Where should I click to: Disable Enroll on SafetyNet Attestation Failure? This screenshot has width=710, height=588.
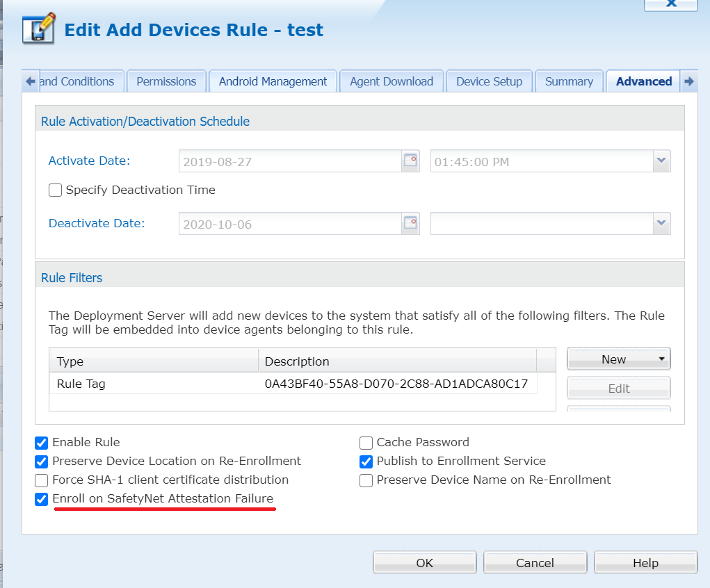pyautogui.click(x=42, y=499)
